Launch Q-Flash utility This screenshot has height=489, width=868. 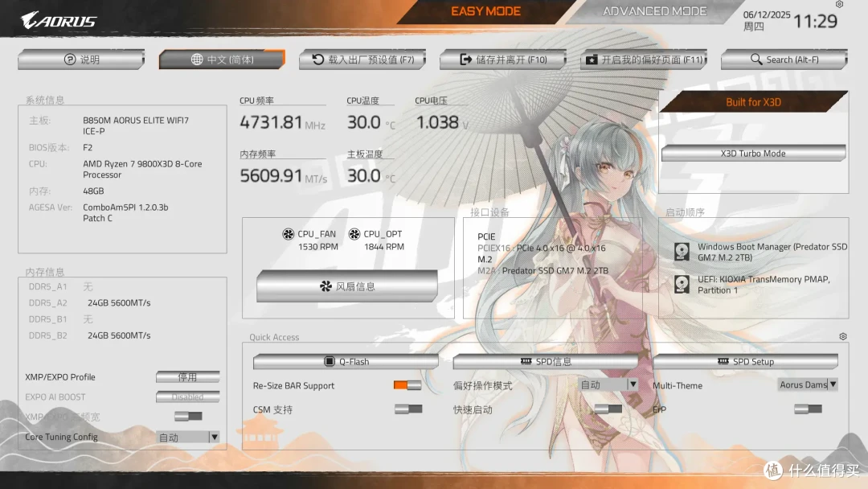(x=346, y=362)
